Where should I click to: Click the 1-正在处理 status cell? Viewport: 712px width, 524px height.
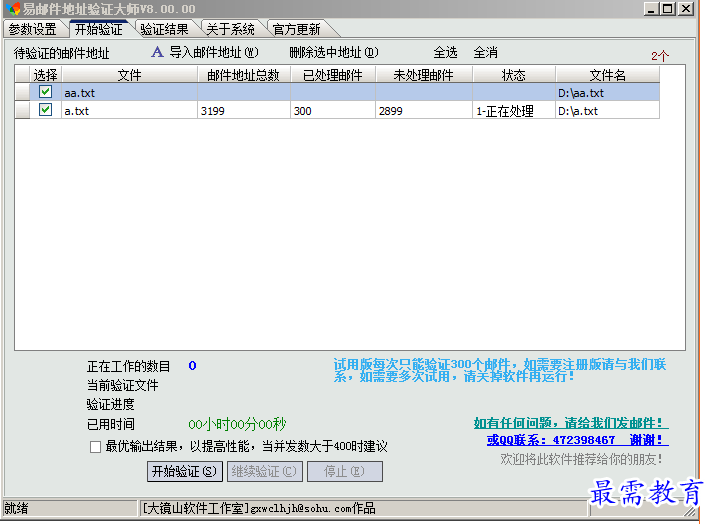pyautogui.click(x=514, y=110)
